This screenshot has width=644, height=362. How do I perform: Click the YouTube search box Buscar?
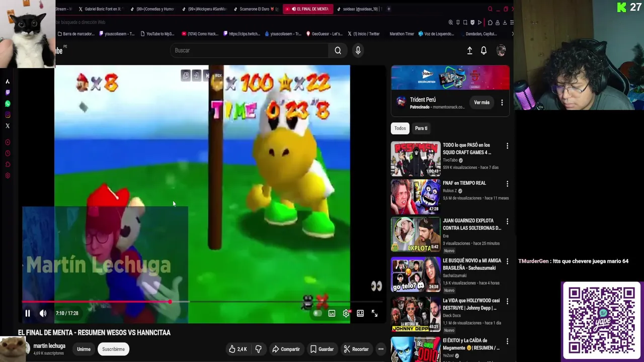click(249, 50)
